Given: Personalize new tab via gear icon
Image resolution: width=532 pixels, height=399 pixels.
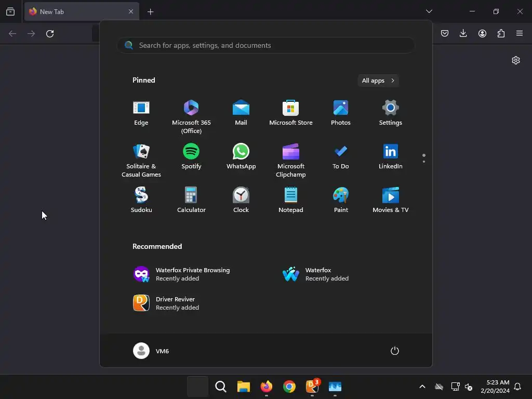Looking at the screenshot, I should (516, 60).
